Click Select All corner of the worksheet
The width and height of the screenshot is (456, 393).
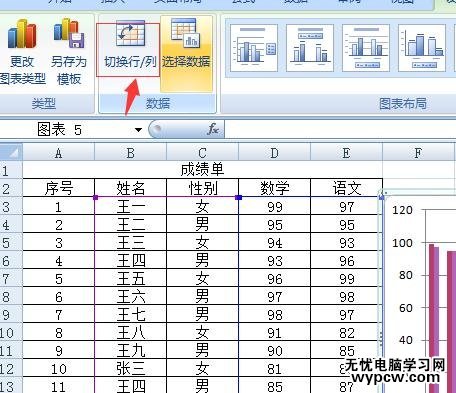pyautogui.click(x=11, y=153)
